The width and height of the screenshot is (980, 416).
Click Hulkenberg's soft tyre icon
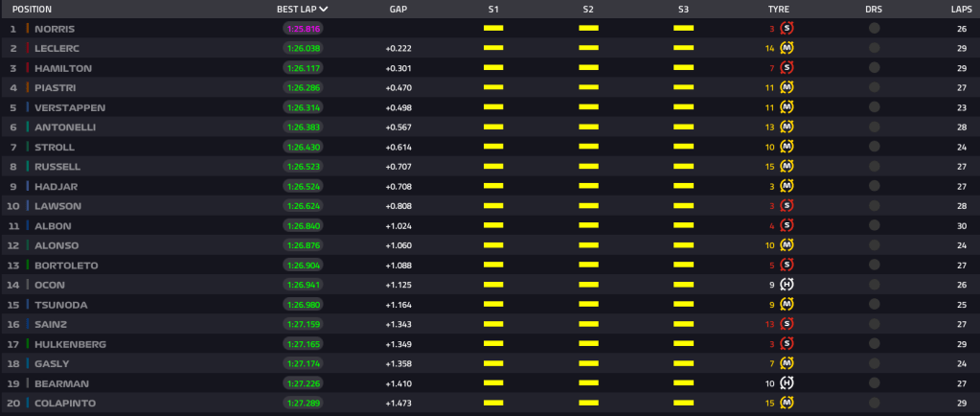point(786,343)
